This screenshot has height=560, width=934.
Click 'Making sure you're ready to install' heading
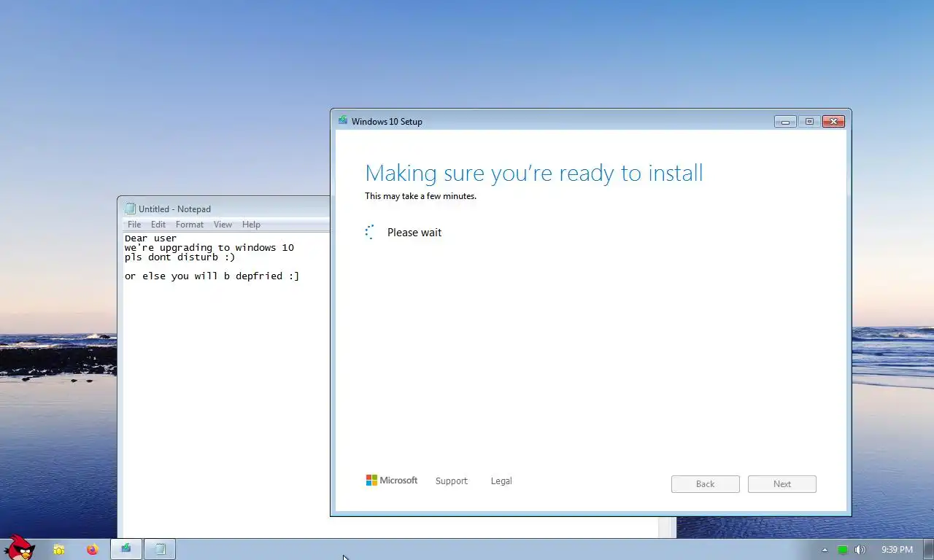tap(534, 173)
